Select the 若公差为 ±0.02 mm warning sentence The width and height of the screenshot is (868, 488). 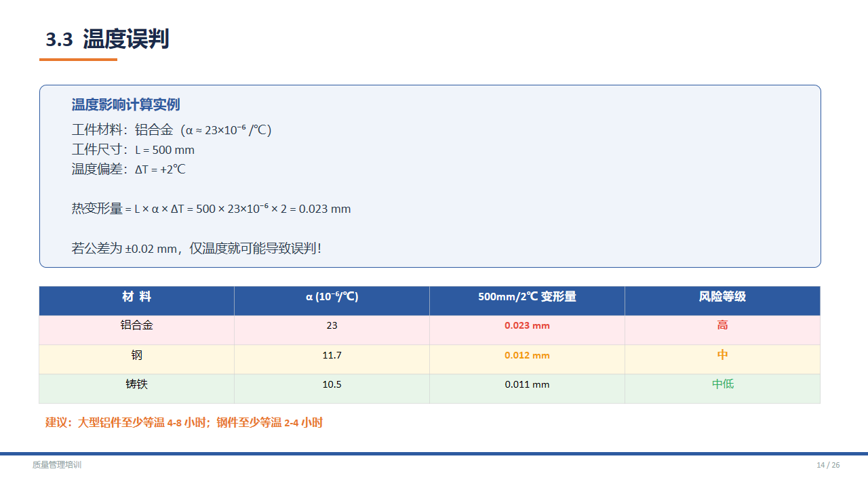(196, 248)
